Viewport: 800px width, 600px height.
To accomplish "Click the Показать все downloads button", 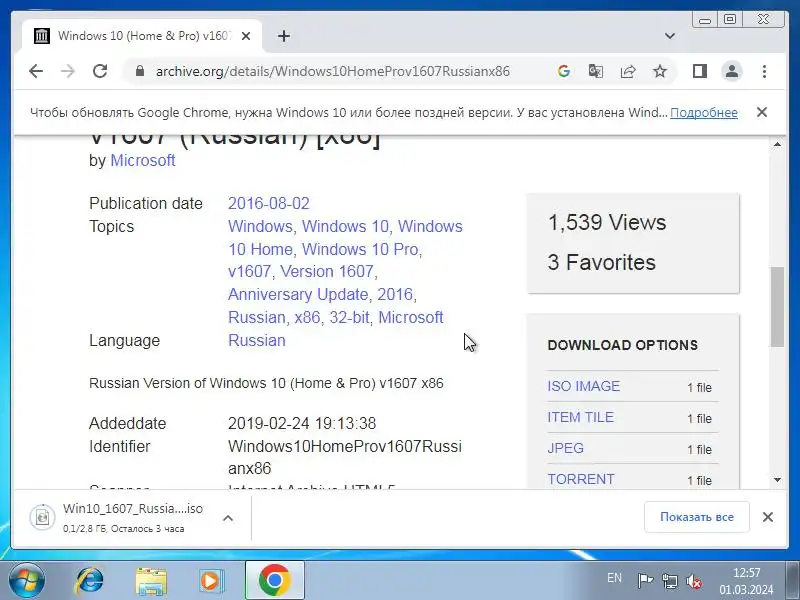I will click(697, 517).
